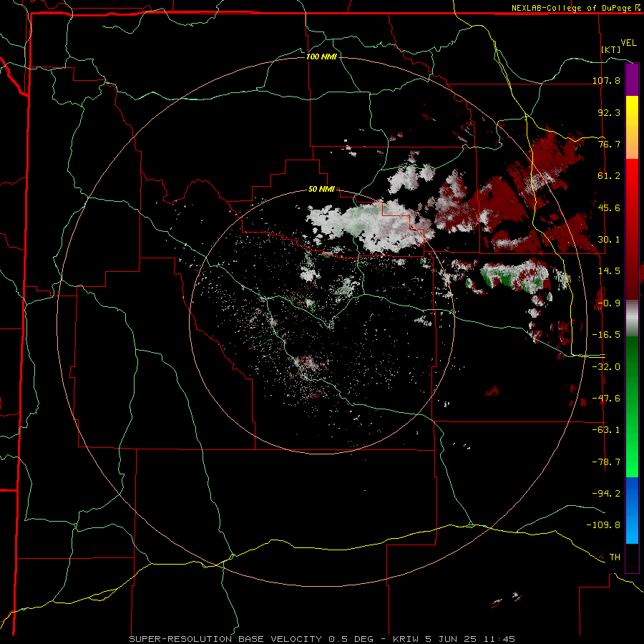This screenshot has height=644, width=644.
Task: Click the 76.7 velocity scale value
Action: point(609,144)
